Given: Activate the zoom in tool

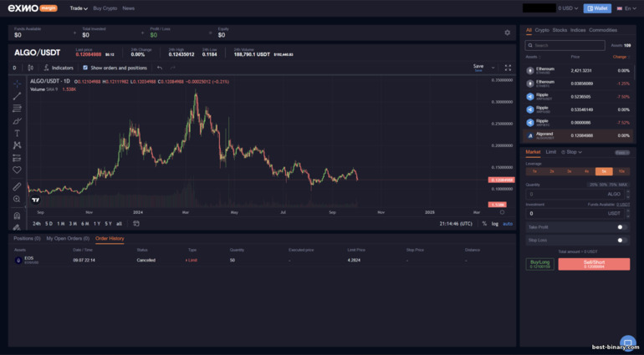Looking at the screenshot, I should 17,199.
